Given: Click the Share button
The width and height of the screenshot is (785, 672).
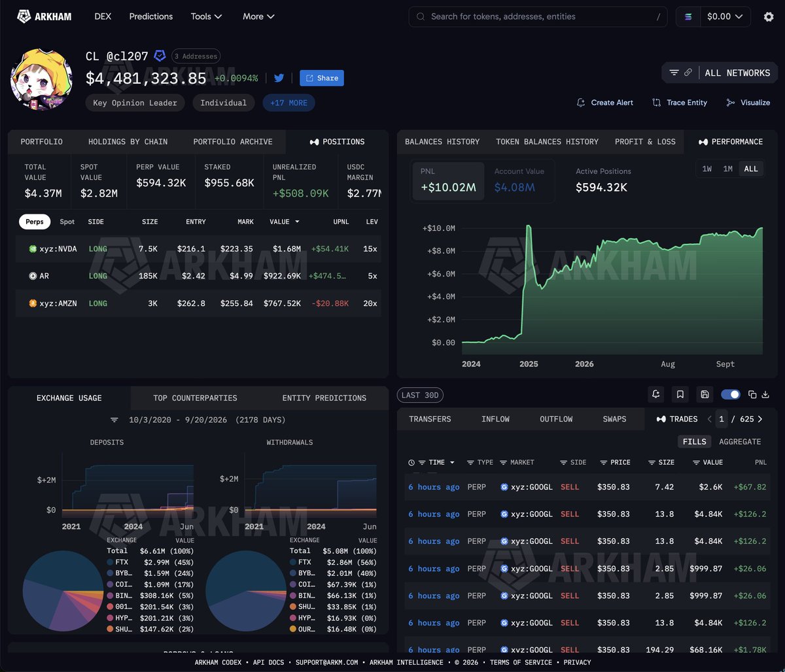Looking at the screenshot, I should click(322, 78).
